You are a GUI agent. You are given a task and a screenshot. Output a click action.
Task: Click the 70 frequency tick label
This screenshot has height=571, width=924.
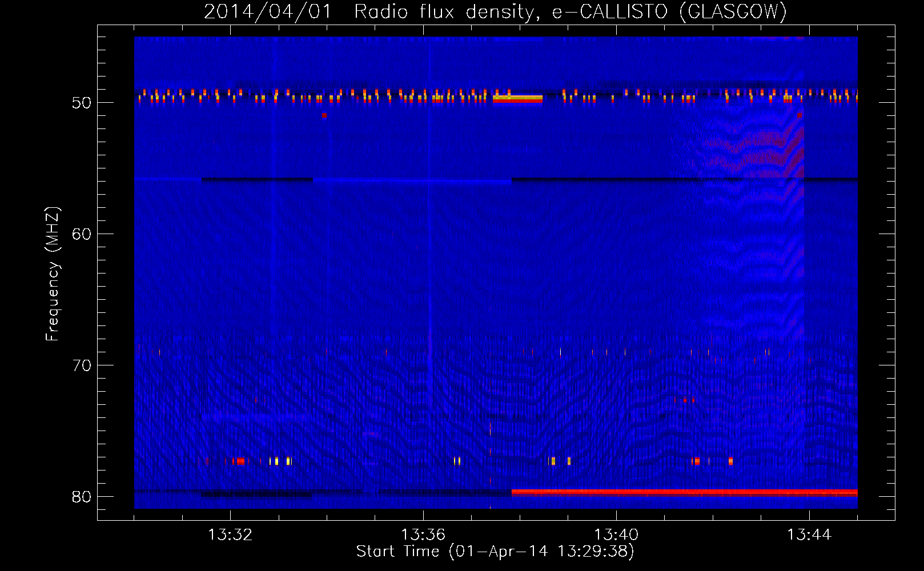coord(82,365)
